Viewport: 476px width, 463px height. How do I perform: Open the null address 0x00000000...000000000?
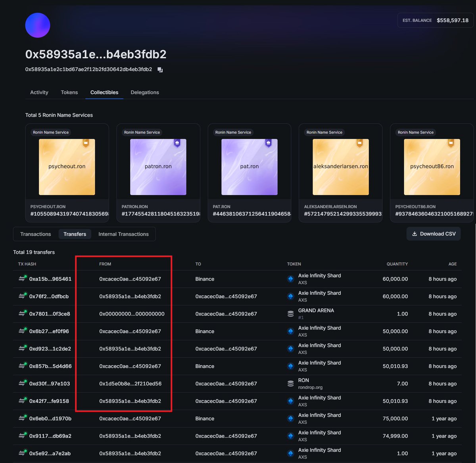(132, 314)
